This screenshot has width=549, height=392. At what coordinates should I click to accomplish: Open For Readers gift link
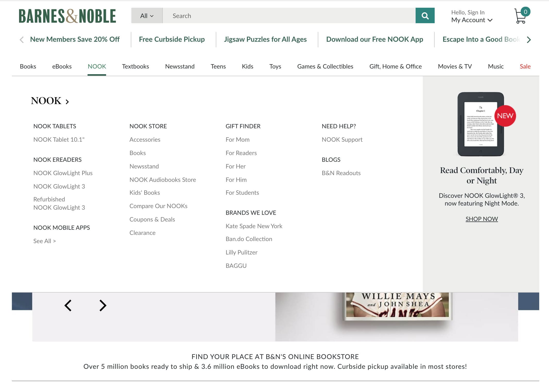241,153
